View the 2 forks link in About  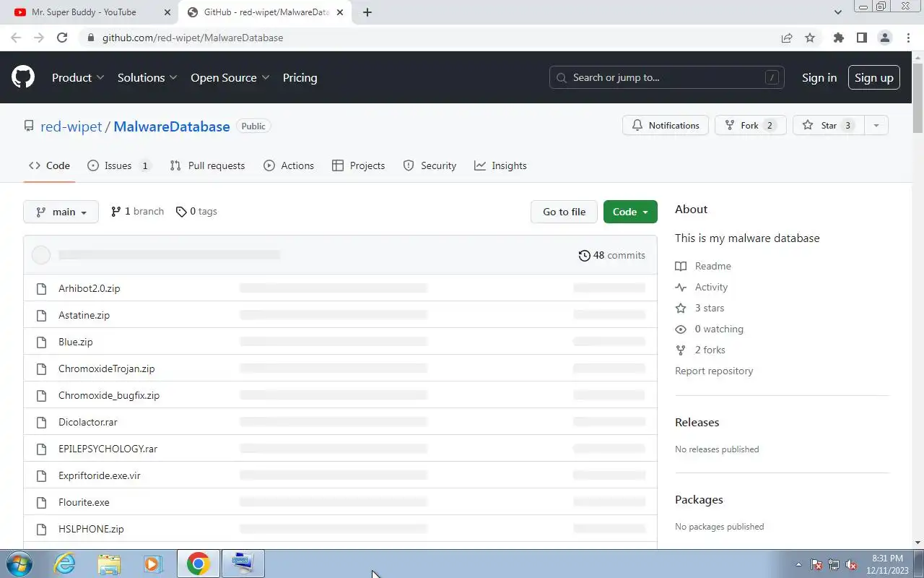coord(700,350)
